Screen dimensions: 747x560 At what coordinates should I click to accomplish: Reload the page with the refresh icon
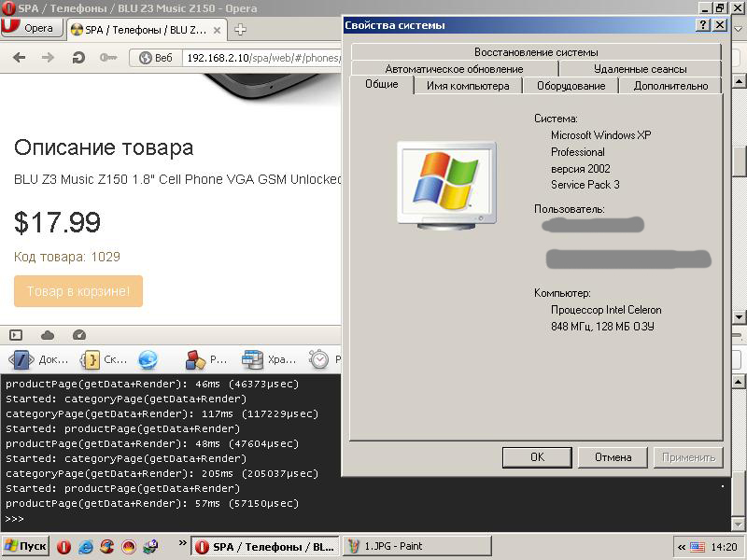click(78, 58)
